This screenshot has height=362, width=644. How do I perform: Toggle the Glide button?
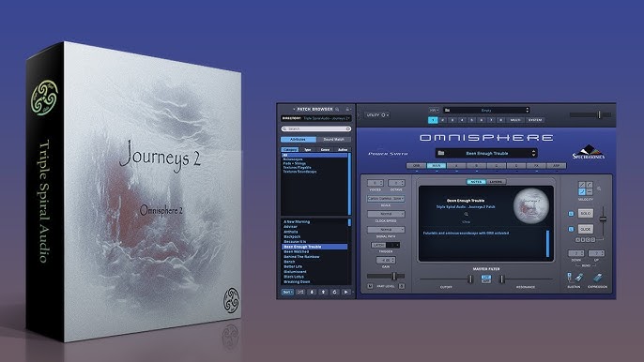585,229
